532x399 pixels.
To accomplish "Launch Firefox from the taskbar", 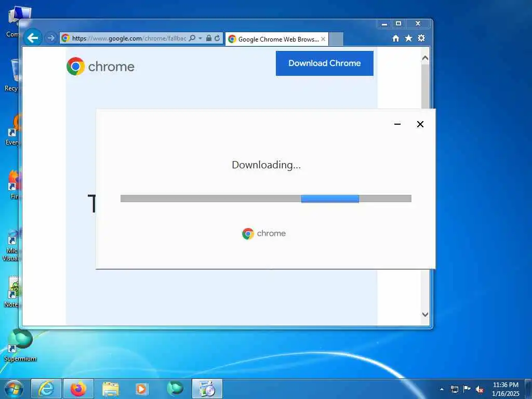I will tap(78, 389).
